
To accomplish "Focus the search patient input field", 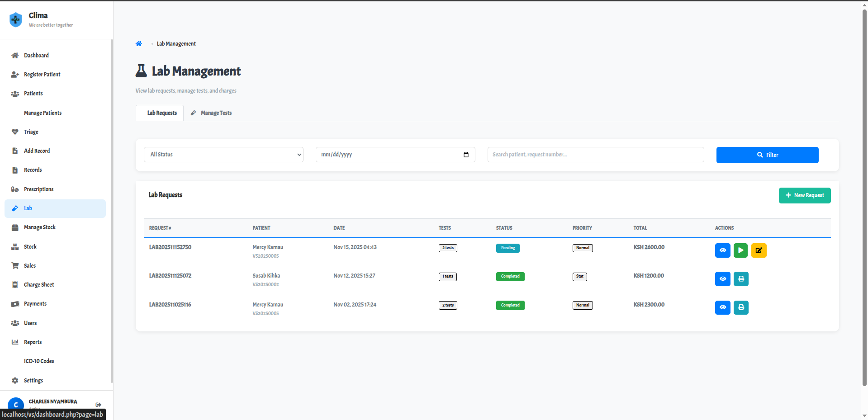I will click(595, 155).
